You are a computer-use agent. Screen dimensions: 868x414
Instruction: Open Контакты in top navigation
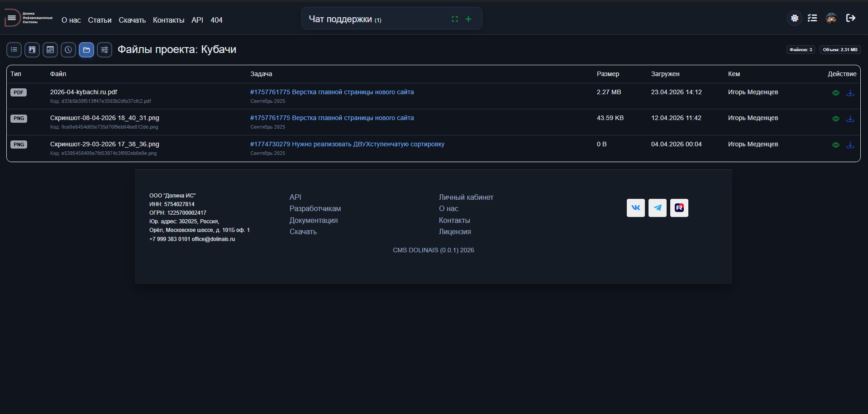coord(168,20)
